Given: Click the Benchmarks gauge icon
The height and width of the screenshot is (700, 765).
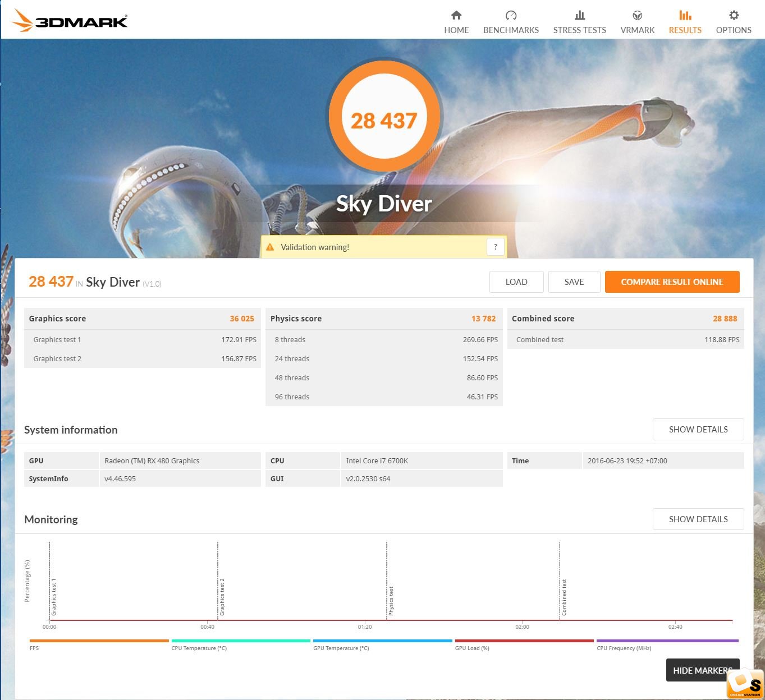Looking at the screenshot, I should click(x=511, y=15).
